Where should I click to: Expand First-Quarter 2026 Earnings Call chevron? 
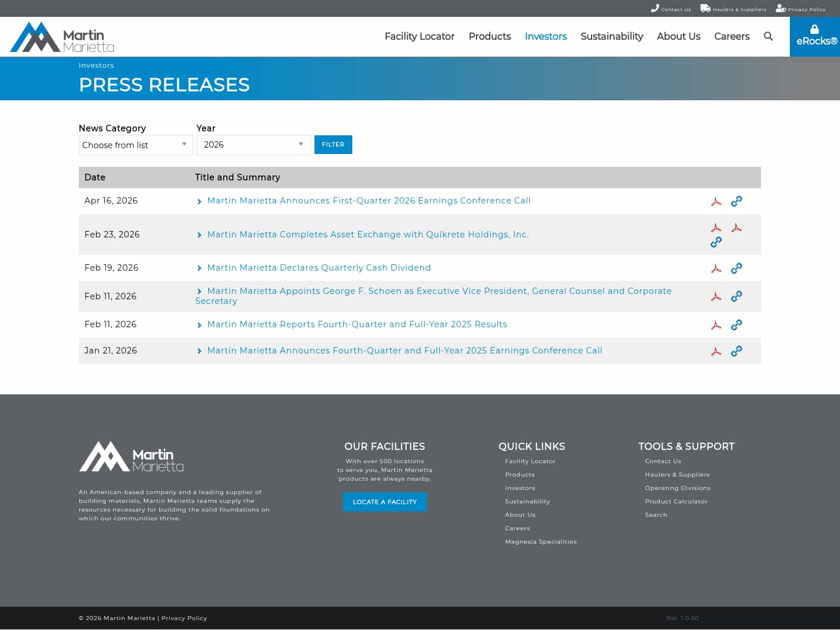point(199,201)
